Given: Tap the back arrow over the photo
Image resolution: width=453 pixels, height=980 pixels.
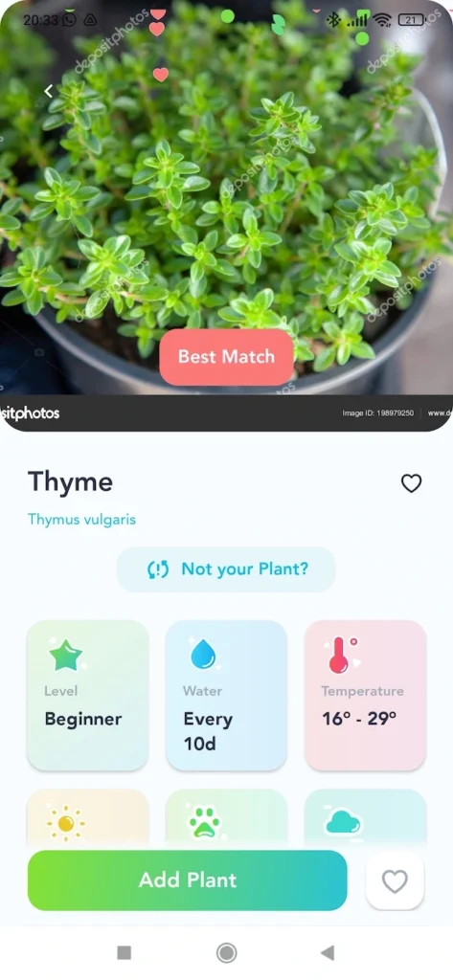Looking at the screenshot, I should coord(48,91).
